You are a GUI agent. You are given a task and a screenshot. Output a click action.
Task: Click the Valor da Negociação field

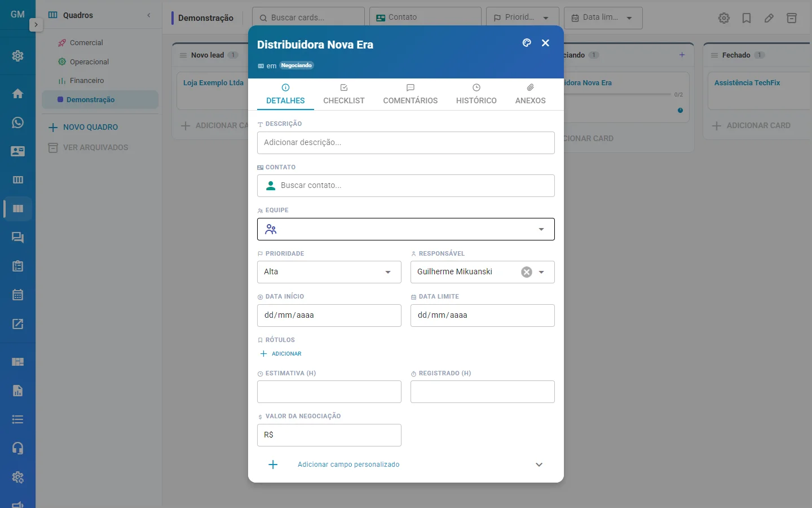[x=329, y=435]
